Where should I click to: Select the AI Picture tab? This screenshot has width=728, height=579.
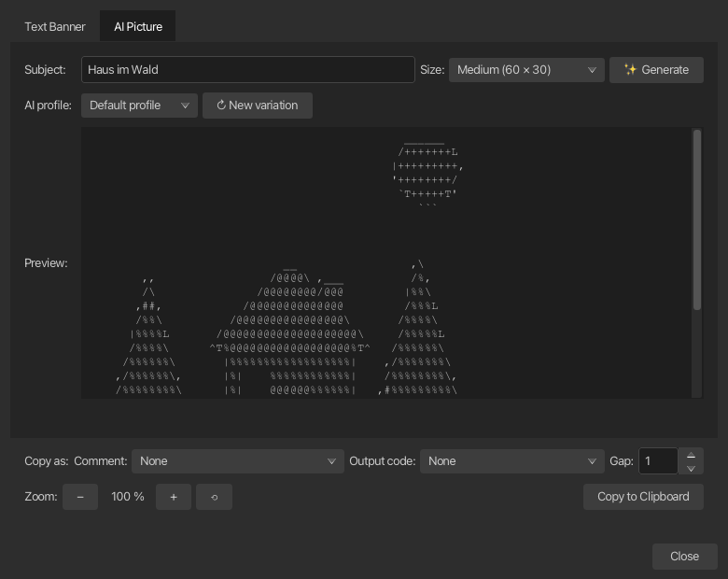coord(138,26)
